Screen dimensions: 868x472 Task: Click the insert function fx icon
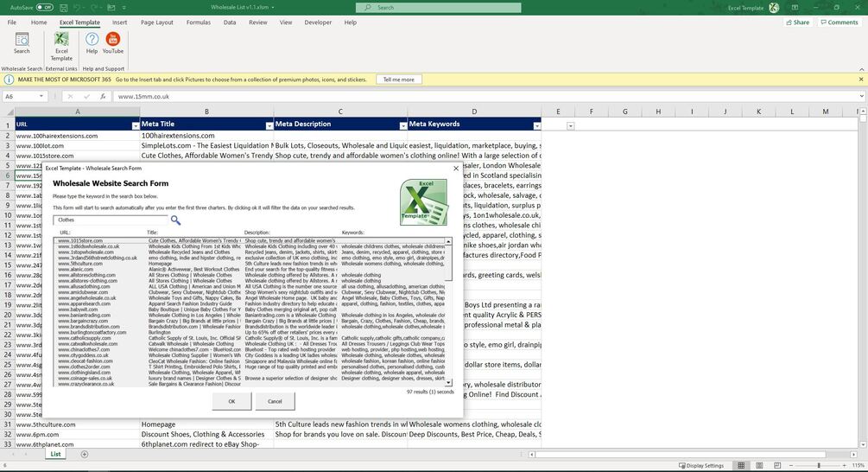(x=103, y=97)
